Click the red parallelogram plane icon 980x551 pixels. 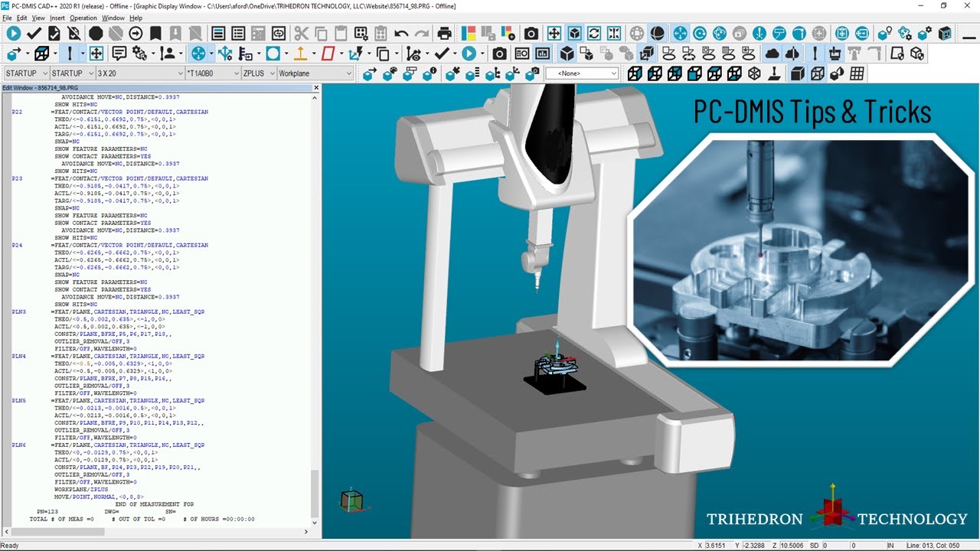328,54
